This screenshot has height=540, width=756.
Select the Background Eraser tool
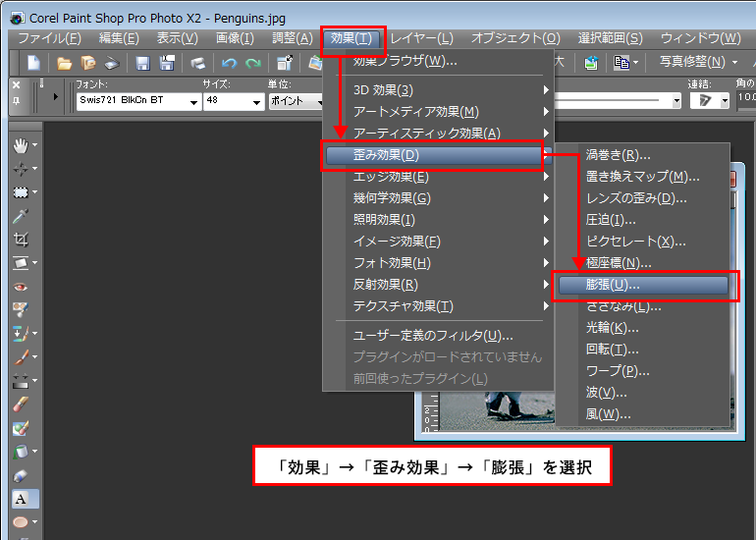[x=21, y=428]
